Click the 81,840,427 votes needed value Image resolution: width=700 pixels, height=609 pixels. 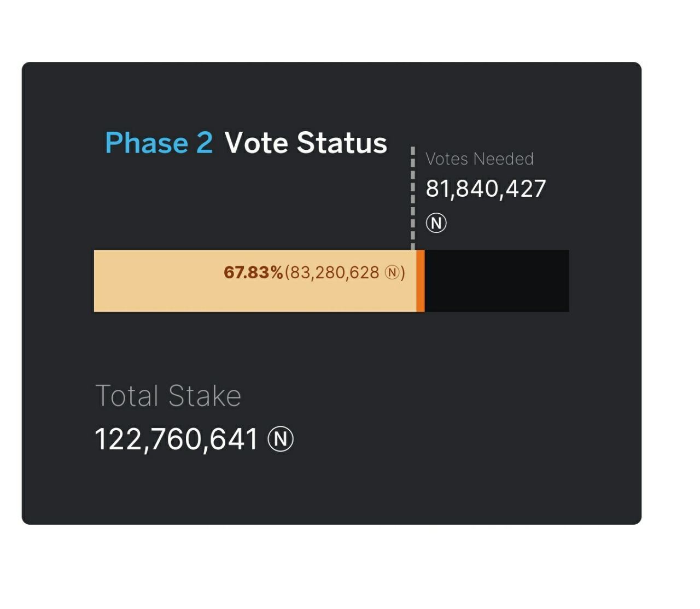(486, 189)
